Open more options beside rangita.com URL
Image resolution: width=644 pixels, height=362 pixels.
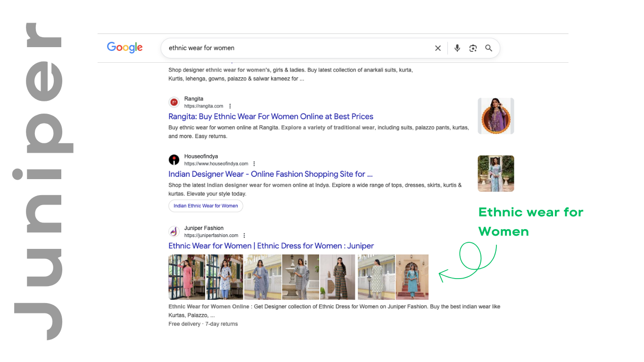[x=230, y=106]
